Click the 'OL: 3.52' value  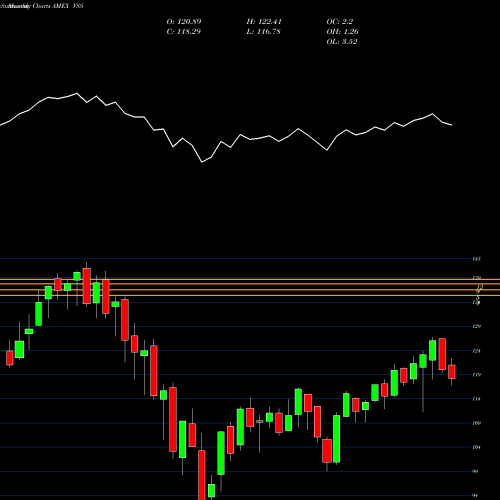click(x=342, y=42)
